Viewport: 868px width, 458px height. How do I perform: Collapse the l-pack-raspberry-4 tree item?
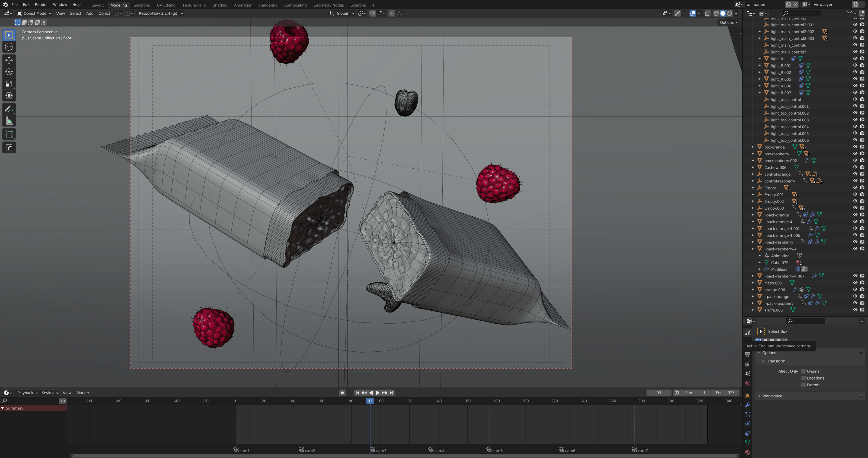[x=753, y=249]
